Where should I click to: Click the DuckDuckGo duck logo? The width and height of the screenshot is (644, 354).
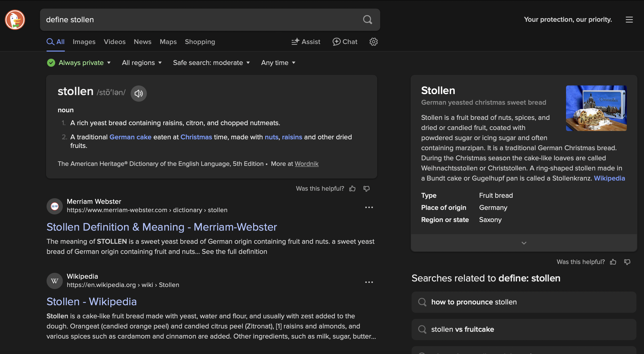[x=15, y=20]
